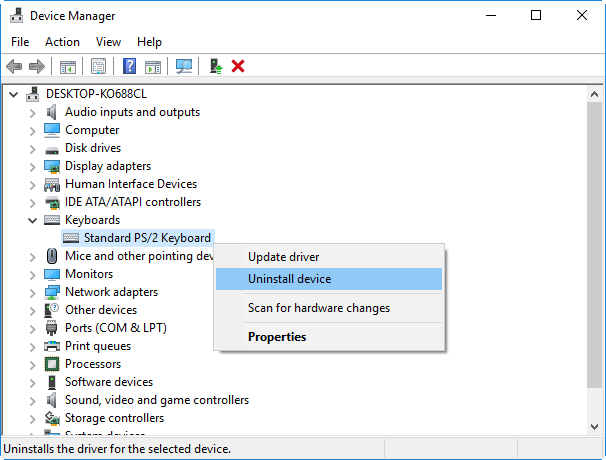606x460 pixels.
Task: Click the Standard PS/2 Keyboard device icon
Action: click(x=71, y=238)
